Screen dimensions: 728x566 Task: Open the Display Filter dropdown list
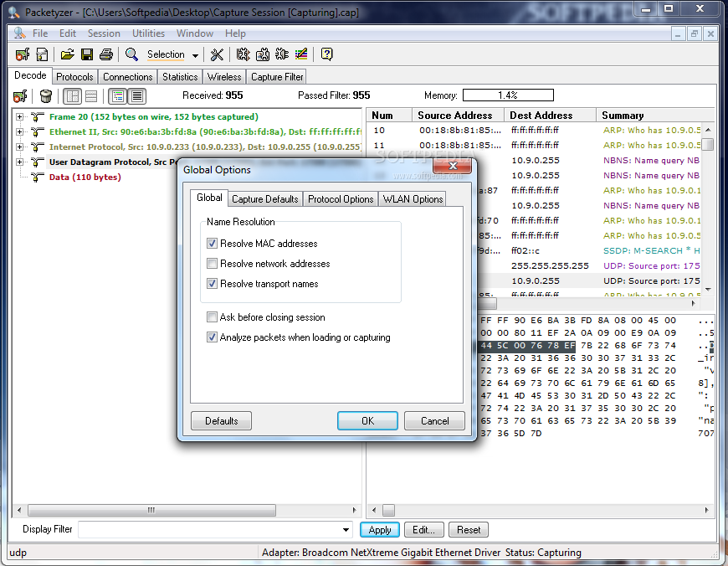click(x=346, y=530)
